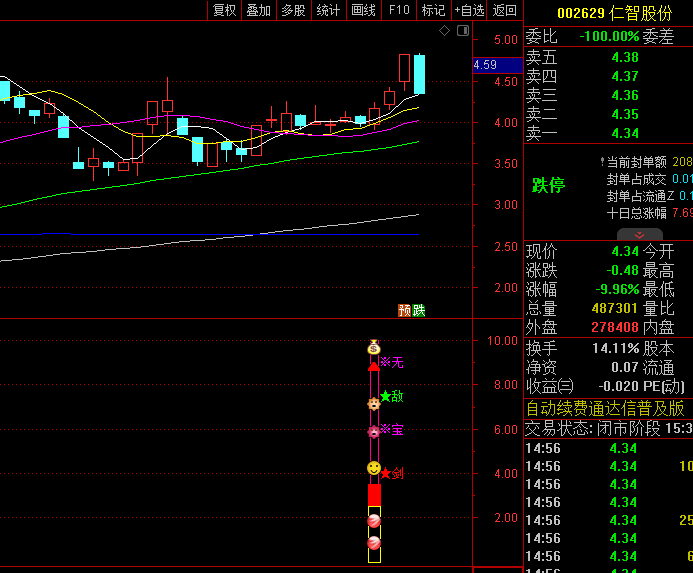Click the orange '预' forecast badge
This screenshot has height=573, width=693.
click(404, 310)
